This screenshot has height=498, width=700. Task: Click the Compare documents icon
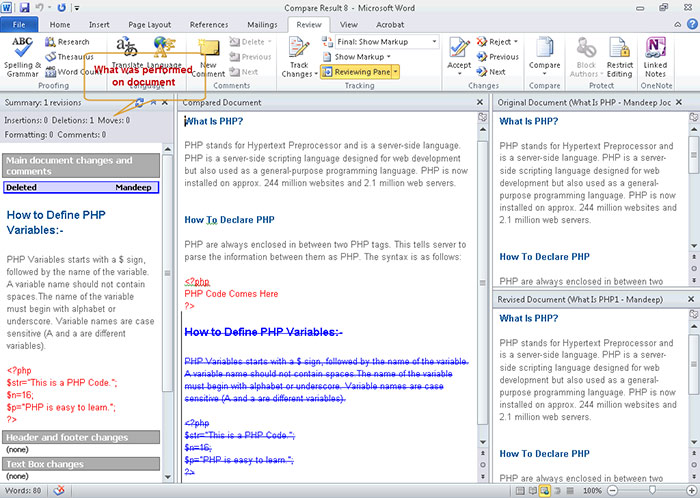pyautogui.click(x=545, y=47)
